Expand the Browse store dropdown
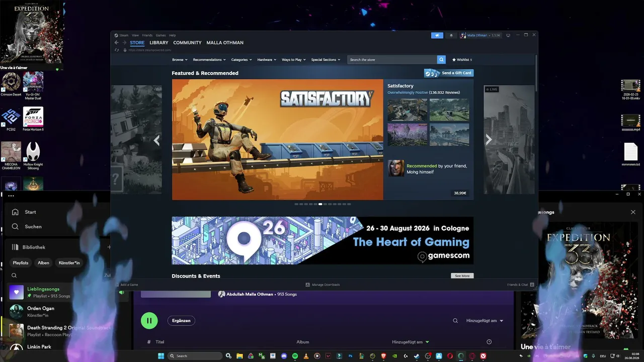The width and height of the screenshot is (644, 362). (x=180, y=60)
